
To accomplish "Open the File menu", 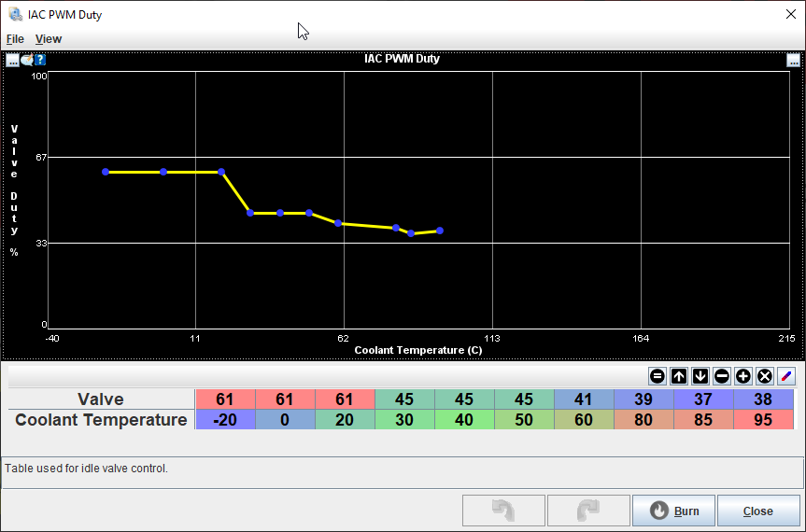I will point(15,39).
